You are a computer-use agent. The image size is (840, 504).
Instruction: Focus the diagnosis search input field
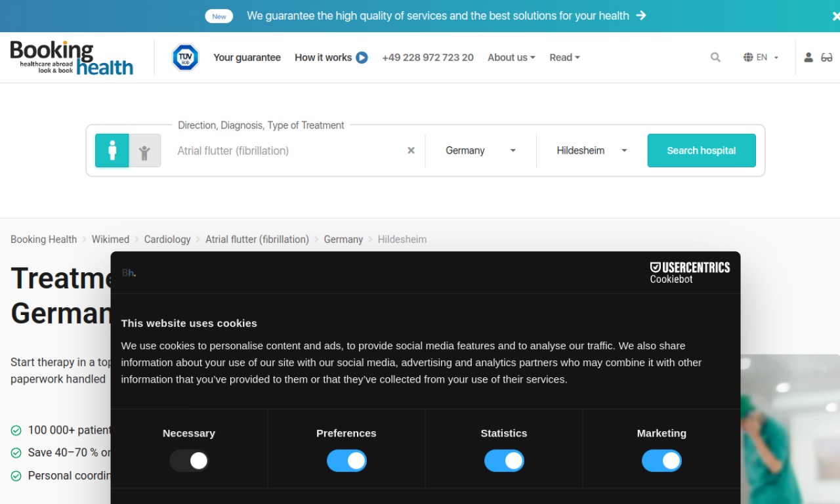[289, 150]
